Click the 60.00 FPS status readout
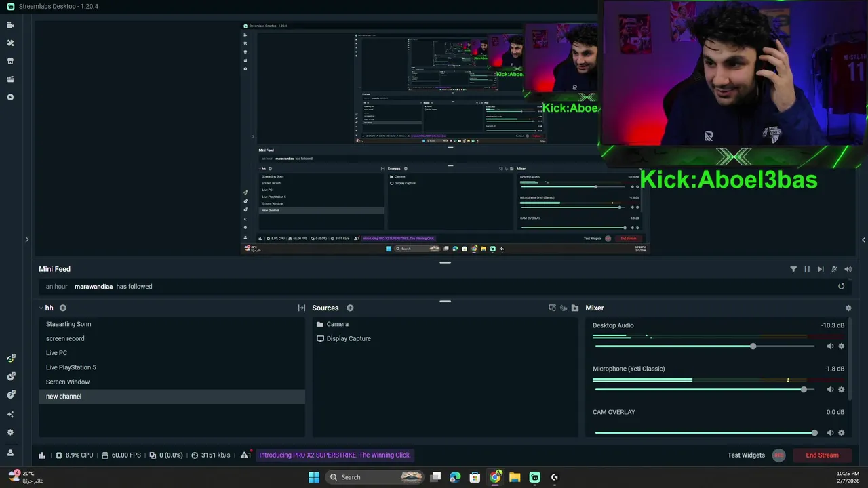The image size is (868, 488). pyautogui.click(x=121, y=455)
